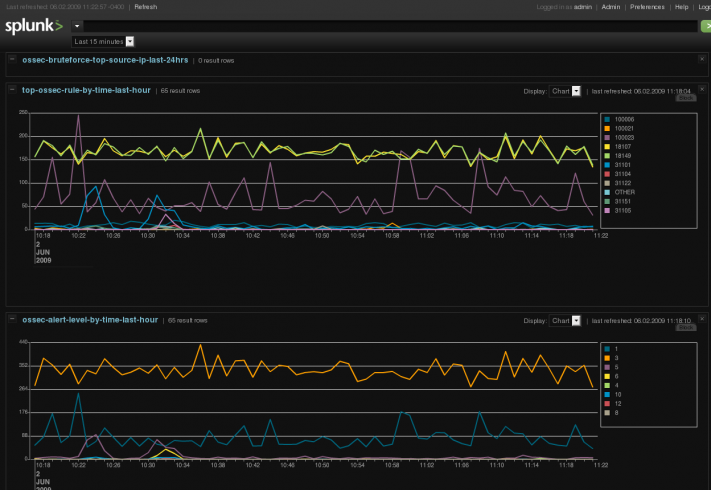The width and height of the screenshot is (711, 490).
Task: Collapse the top-ossec-rule-by-time-last-hour panel
Action: point(12,89)
